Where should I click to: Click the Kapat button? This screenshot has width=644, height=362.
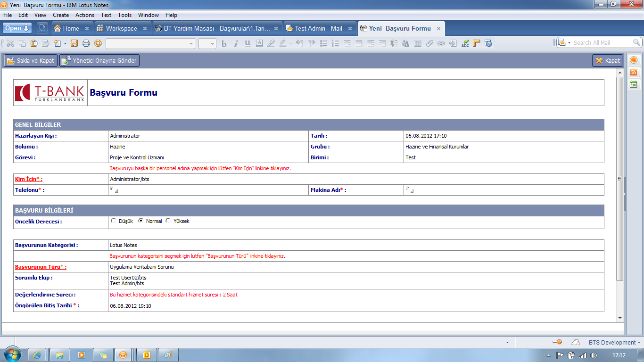coord(608,60)
